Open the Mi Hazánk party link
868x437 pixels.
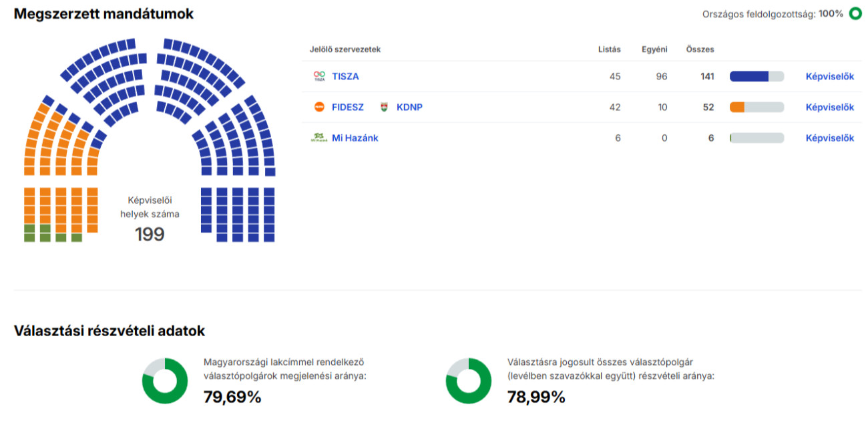point(355,138)
